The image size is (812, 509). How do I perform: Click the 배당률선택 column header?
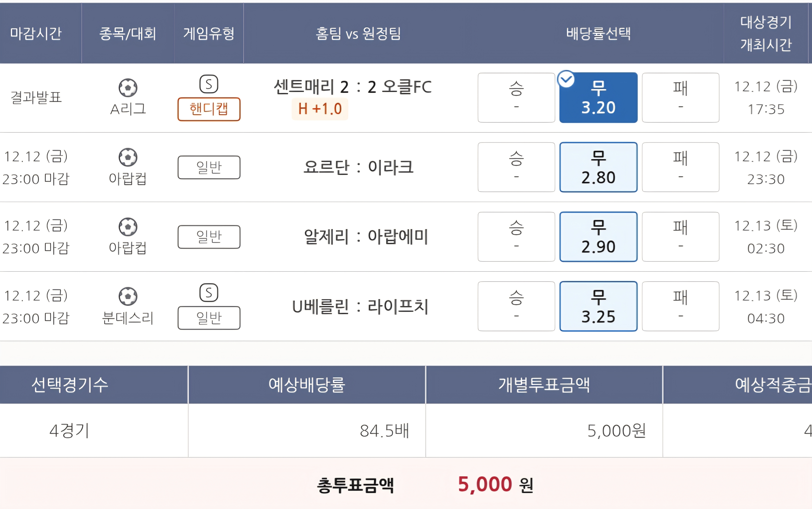click(598, 33)
